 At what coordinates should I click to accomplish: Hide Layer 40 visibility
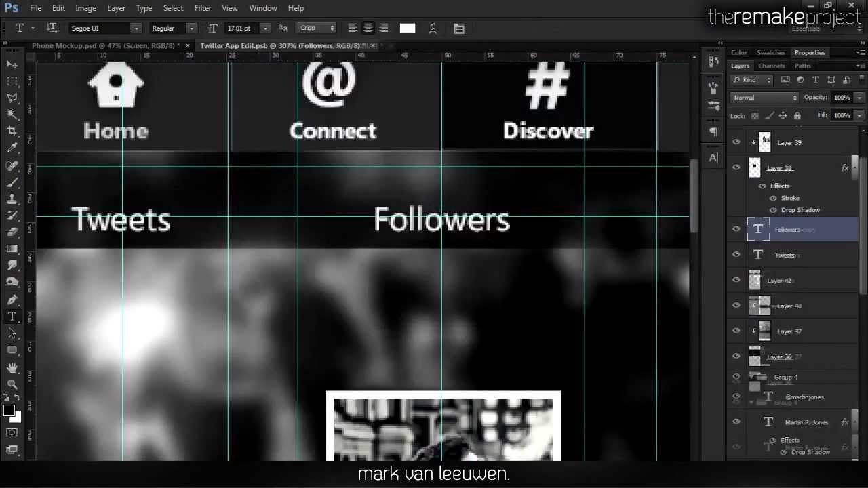pos(736,306)
